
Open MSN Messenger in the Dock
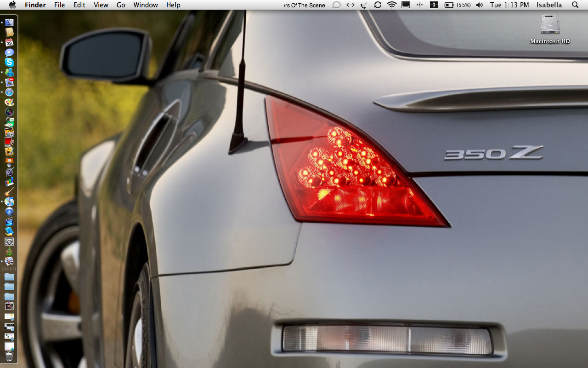(x=9, y=72)
